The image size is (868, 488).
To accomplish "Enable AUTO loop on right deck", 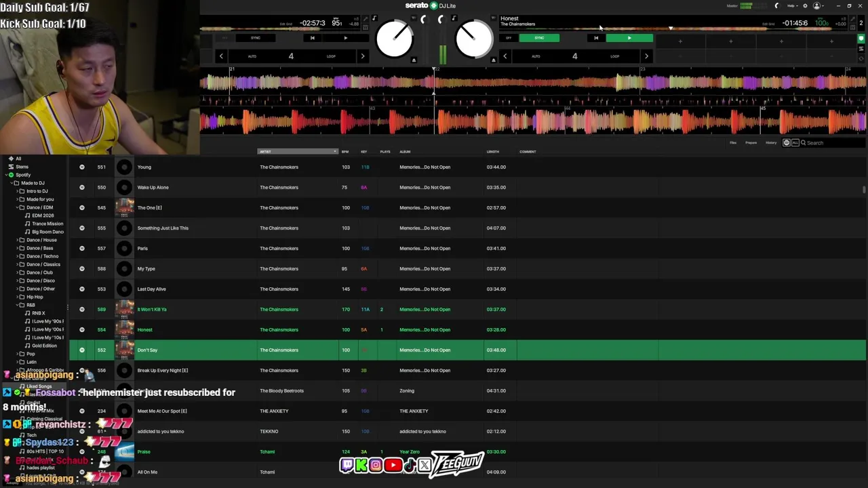I will tap(536, 56).
